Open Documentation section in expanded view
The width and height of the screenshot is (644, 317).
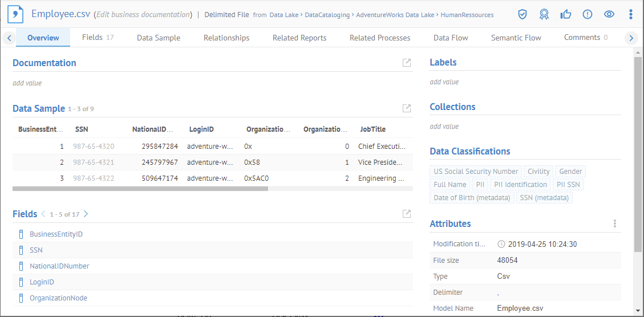click(x=407, y=63)
